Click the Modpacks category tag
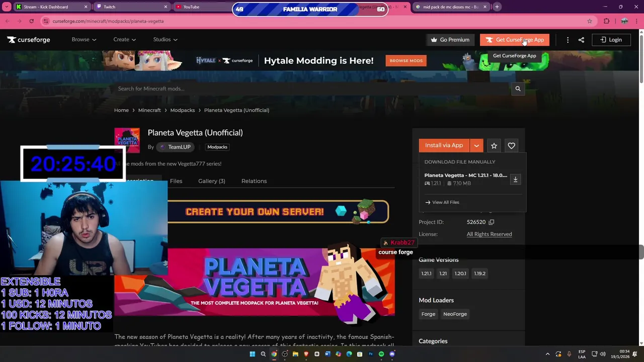Viewport: 644px width, 362px height. pos(217,147)
